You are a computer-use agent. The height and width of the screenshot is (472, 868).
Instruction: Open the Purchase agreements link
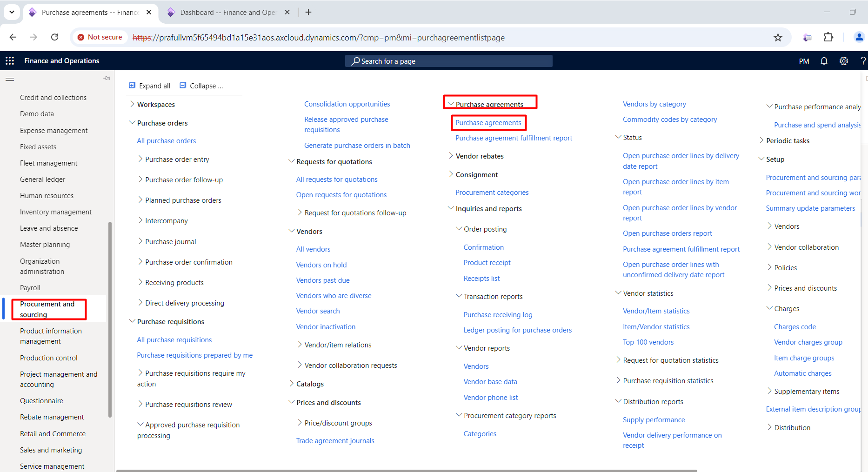point(488,123)
